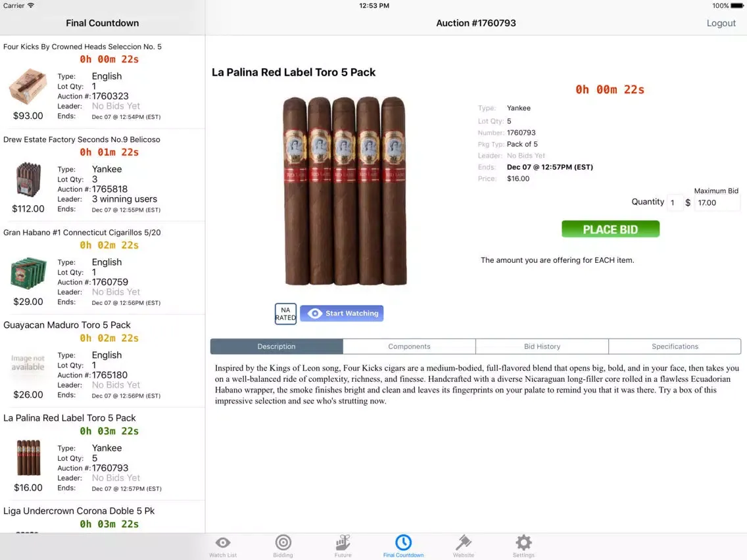Tap the battery indicator in status bar
Viewport: 747px width, 560px height.
(736, 6)
